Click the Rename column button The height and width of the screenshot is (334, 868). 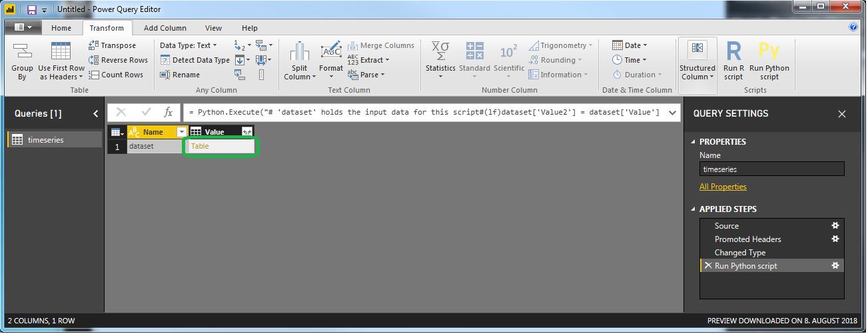[x=180, y=75]
